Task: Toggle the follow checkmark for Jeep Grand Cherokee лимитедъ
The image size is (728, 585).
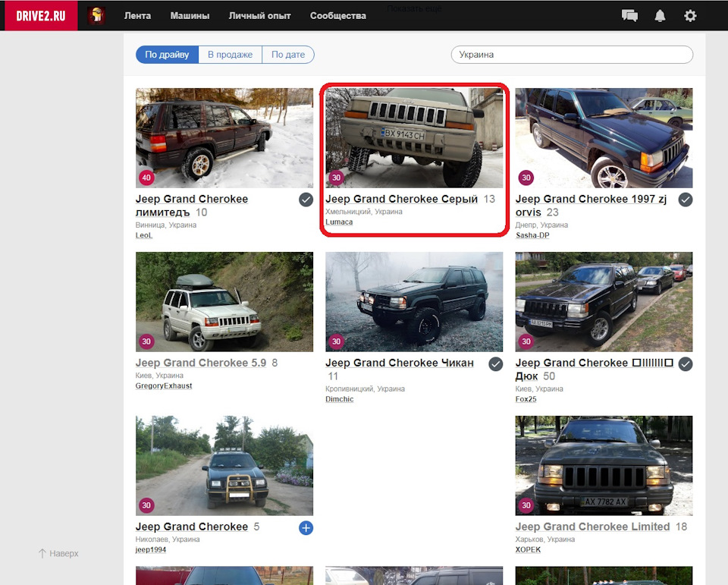Action: pos(306,200)
